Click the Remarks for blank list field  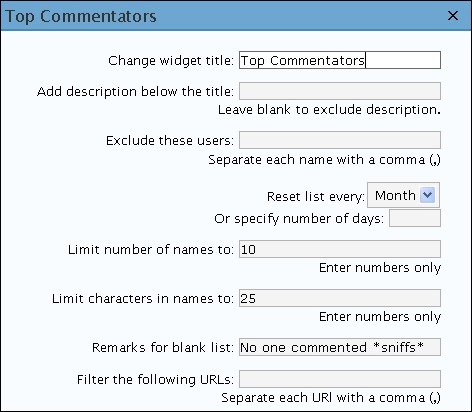[x=340, y=347]
